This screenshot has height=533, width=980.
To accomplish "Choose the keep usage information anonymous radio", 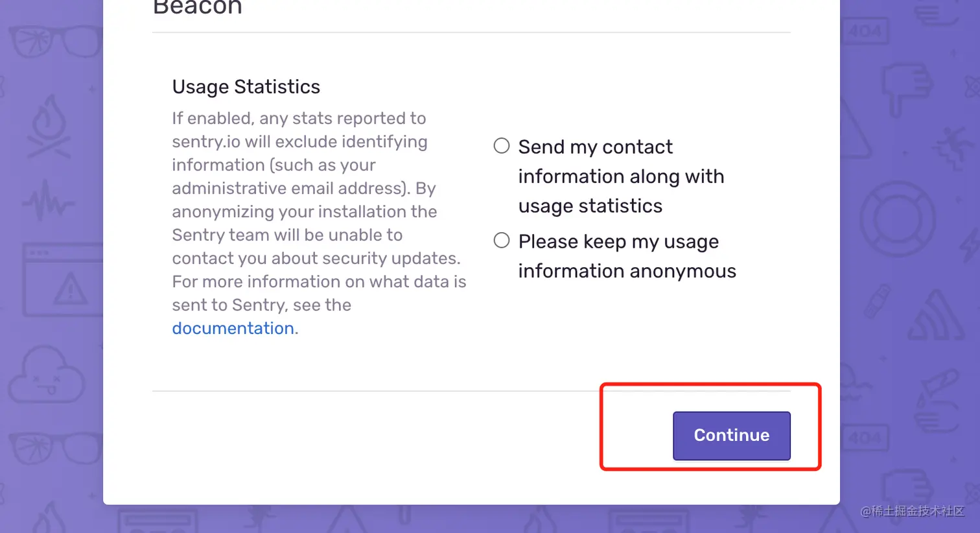I will (x=502, y=241).
